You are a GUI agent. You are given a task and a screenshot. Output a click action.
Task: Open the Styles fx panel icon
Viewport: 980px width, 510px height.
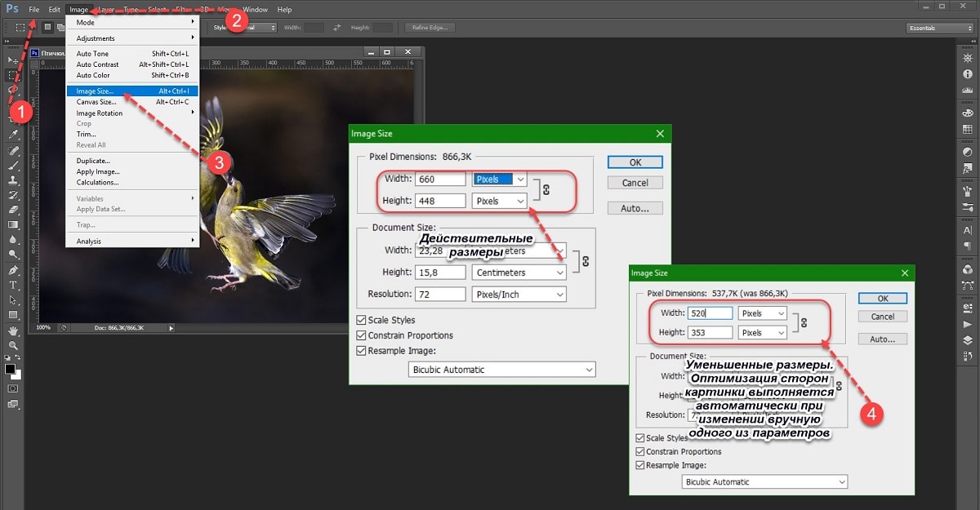point(968,168)
